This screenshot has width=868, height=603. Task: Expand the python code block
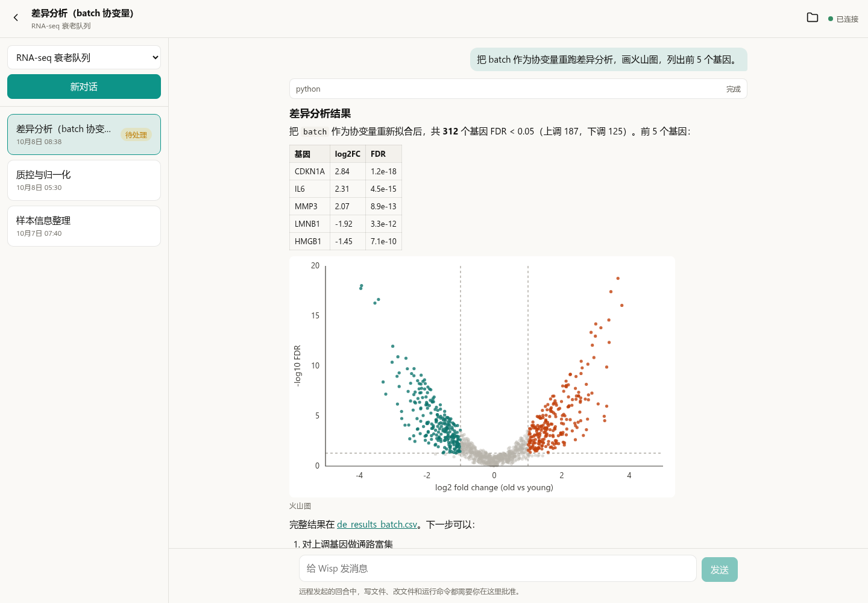(x=518, y=89)
